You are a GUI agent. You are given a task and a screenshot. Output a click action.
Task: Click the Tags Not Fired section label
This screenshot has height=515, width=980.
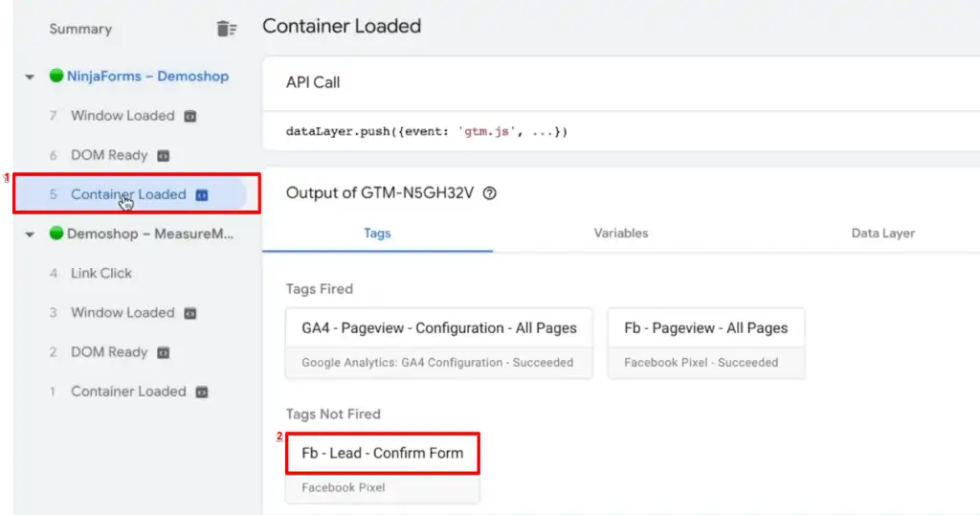(x=333, y=414)
